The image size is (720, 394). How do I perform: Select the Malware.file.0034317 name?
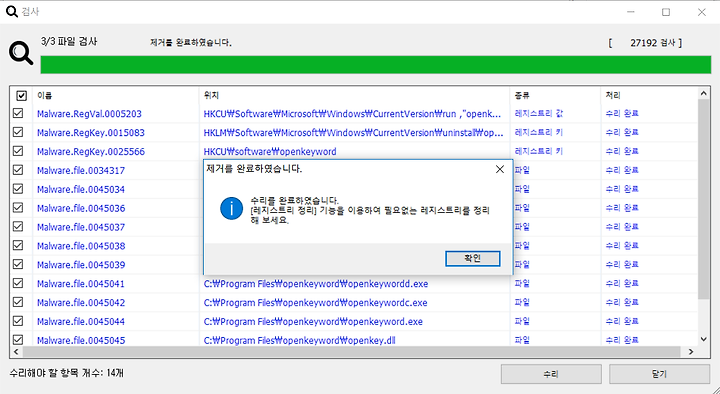[81, 170]
